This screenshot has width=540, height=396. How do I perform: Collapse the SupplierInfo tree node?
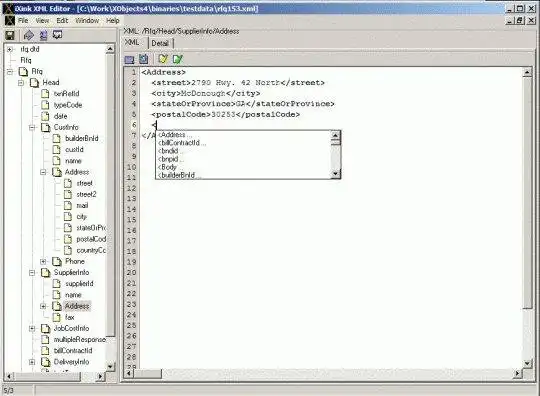[32, 272]
